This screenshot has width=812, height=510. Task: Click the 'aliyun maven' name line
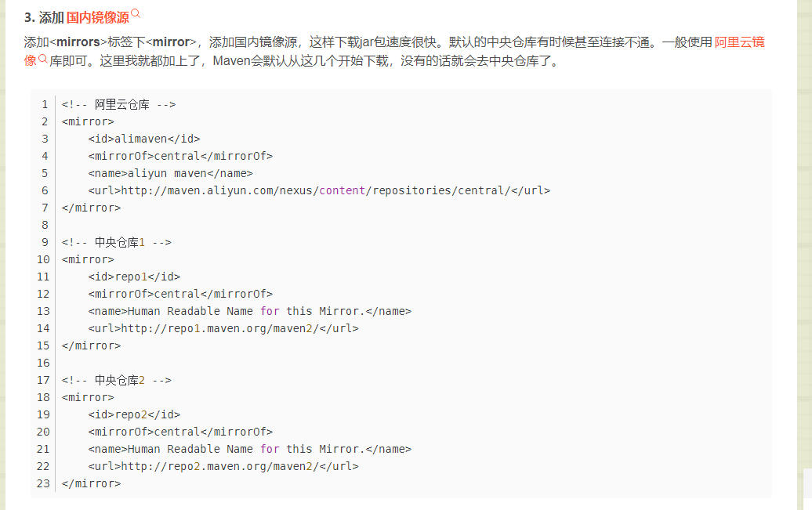click(170, 173)
